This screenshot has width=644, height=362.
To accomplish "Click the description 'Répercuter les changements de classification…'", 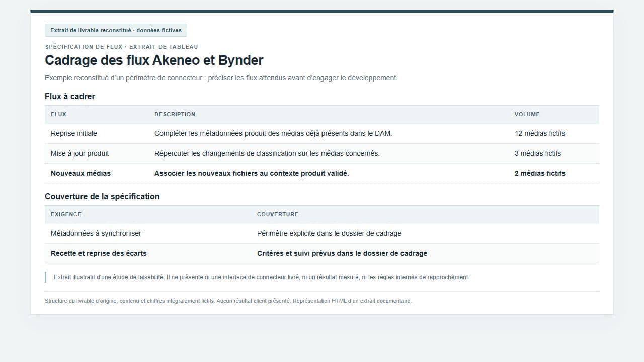I will point(267,153).
